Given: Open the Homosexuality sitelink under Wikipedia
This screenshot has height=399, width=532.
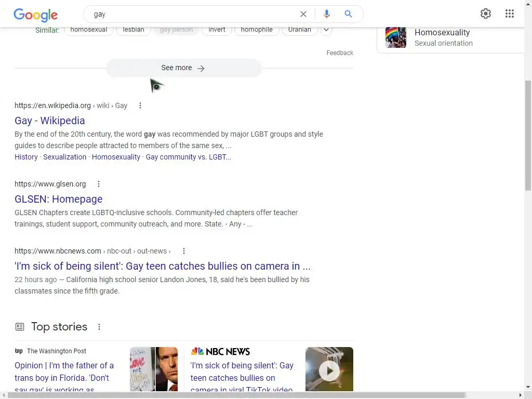Looking at the screenshot, I should pos(116,157).
